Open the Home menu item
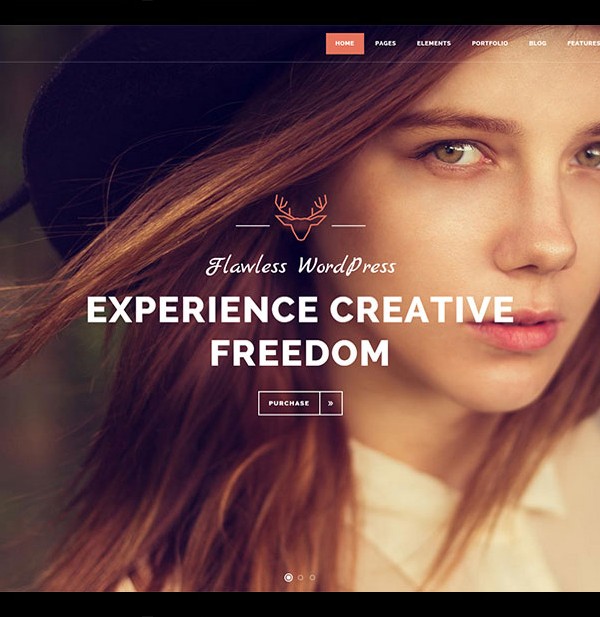 click(x=345, y=43)
